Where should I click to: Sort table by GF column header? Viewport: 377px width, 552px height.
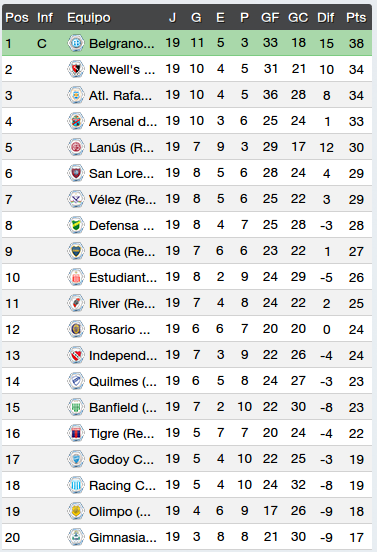click(x=270, y=17)
